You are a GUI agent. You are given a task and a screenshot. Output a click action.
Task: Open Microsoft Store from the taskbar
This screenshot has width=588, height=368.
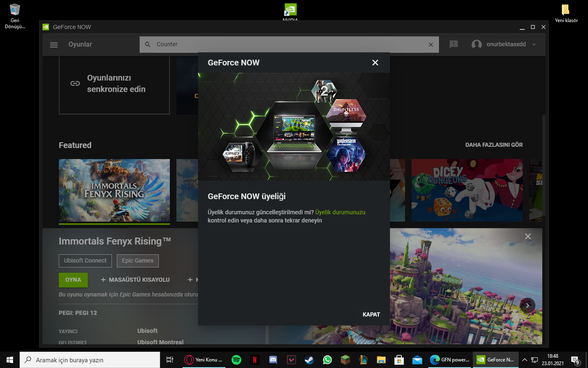tap(399, 360)
